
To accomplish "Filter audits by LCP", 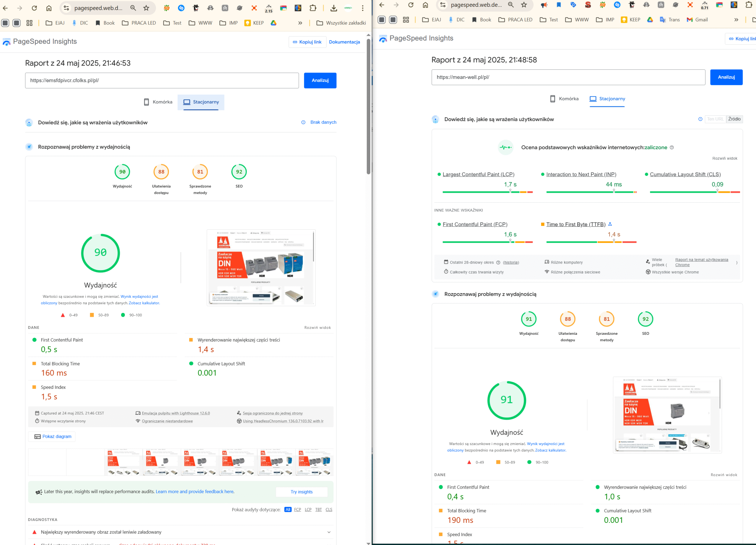I will coord(308,509).
